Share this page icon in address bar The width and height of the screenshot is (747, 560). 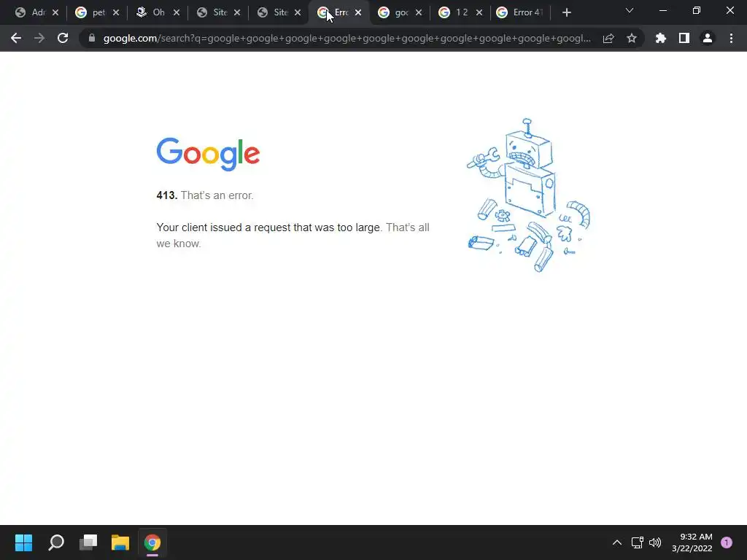(608, 38)
